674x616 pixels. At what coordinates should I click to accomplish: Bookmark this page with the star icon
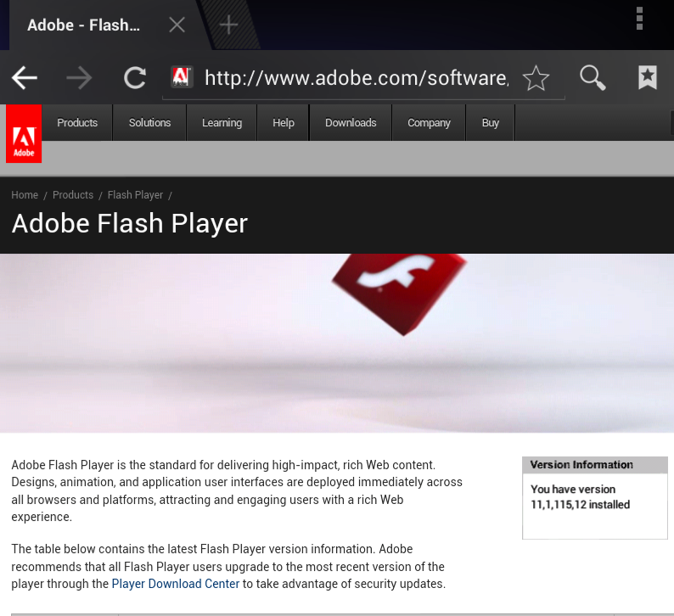(x=536, y=78)
